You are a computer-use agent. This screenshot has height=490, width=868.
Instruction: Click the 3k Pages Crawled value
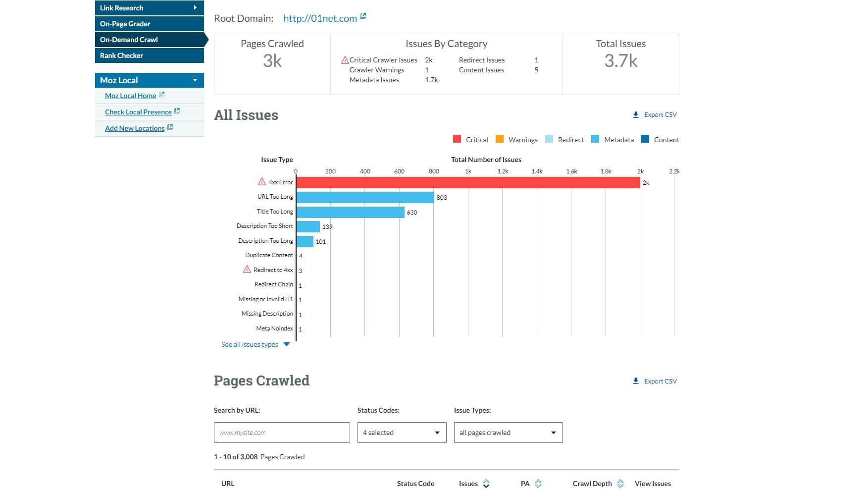272,60
